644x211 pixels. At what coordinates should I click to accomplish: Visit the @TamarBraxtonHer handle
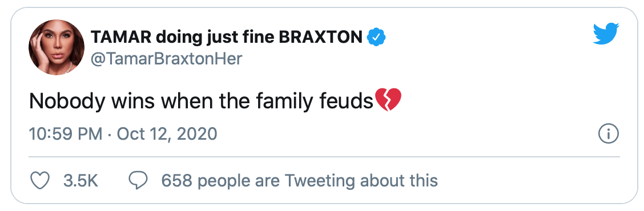pos(166,59)
